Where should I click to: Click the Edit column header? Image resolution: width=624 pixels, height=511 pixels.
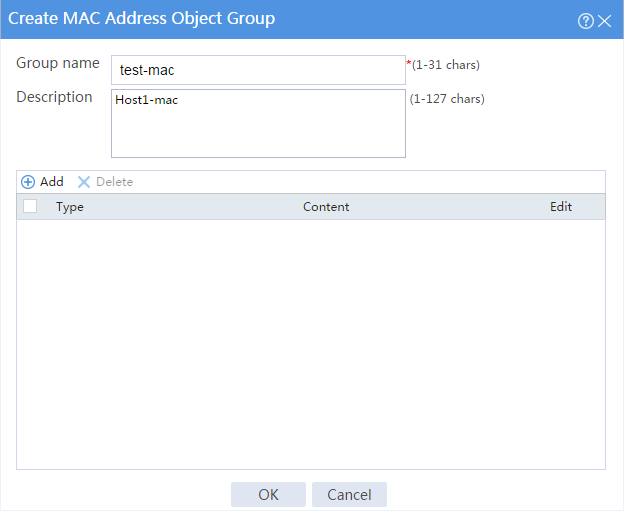[x=561, y=207]
